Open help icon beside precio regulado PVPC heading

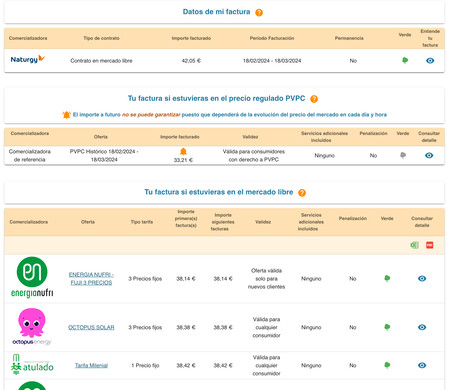(314, 99)
